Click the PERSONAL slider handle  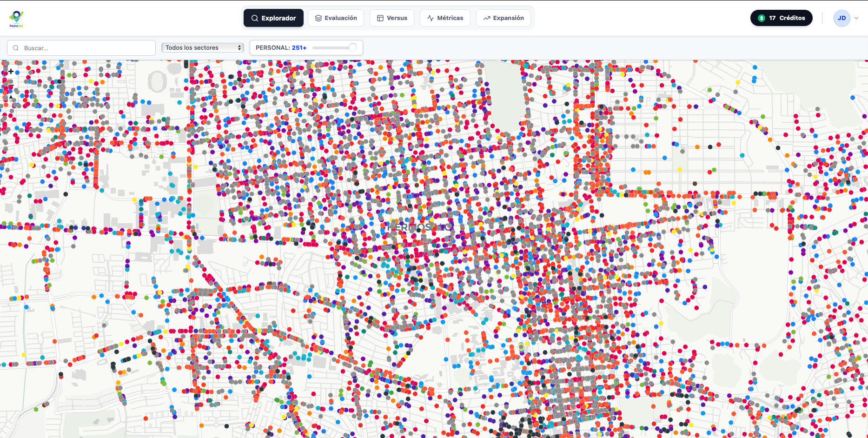click(x=353, y=47)
